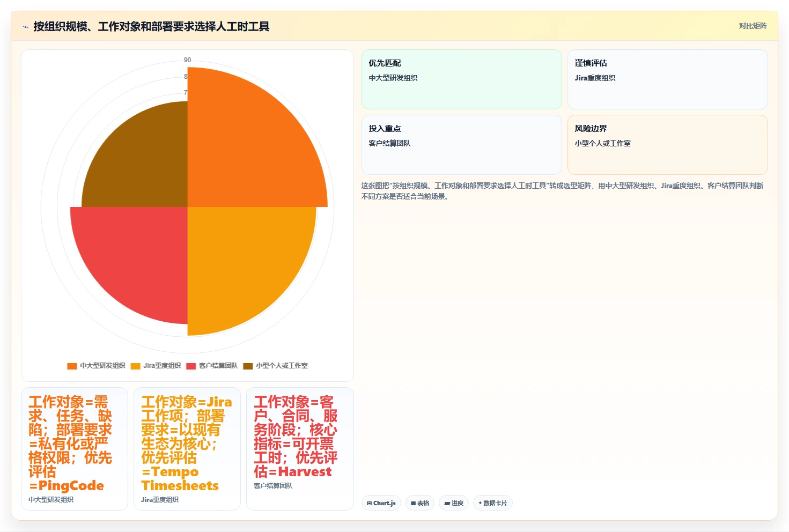Click 中大型研发组织 caption under PingCode card
789x532 pixels.
[51, 500]
